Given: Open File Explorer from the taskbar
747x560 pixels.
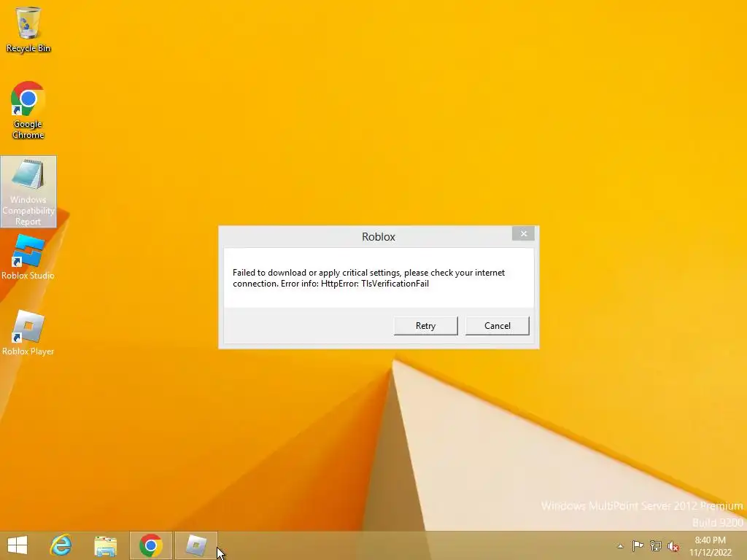Looking at the screenshot, I should pos(105,545).
